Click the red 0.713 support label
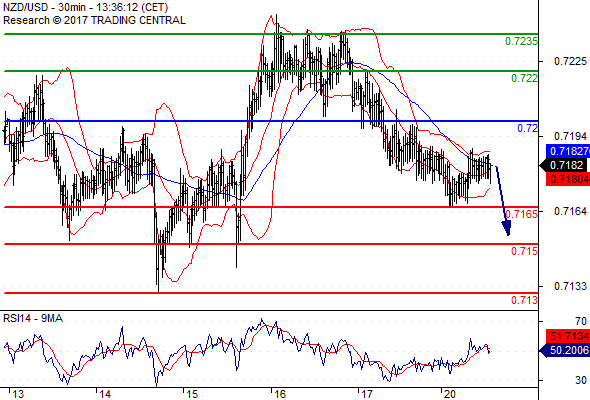Image resolution: width=590 pixels, height=400 pixels. (x=524, y=300)
